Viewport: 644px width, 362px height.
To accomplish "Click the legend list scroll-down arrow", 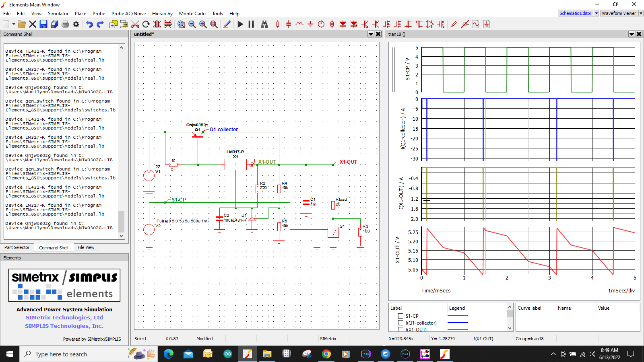I will [x=510, y=328].
